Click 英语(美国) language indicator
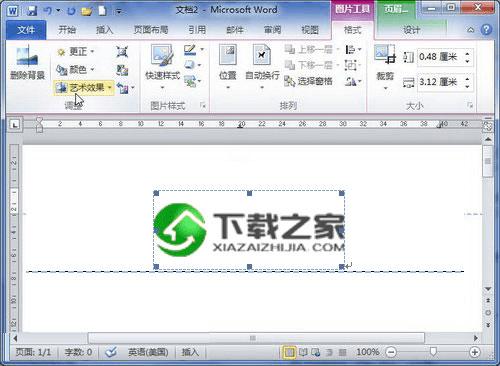 pos(148,352)
